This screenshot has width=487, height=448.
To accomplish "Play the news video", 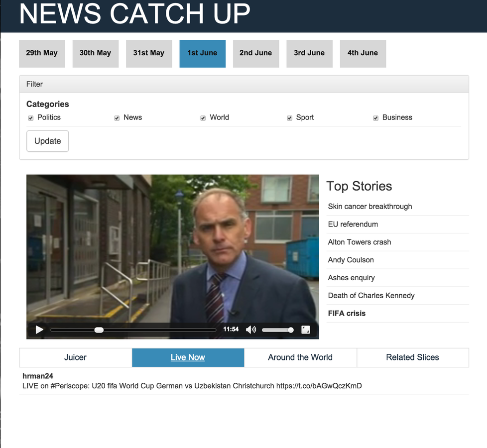I will pos(39,330).
